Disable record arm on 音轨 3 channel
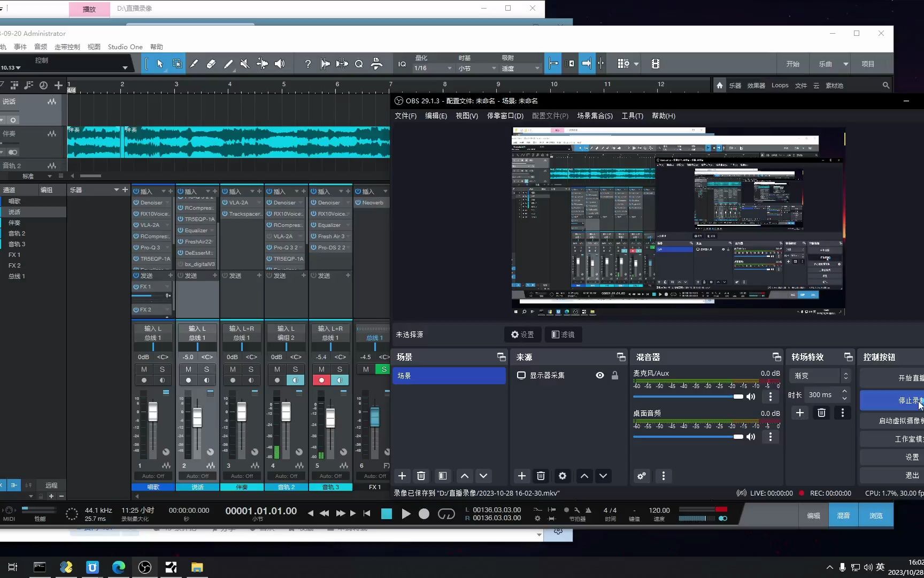The height and width of the screenshot is (578, 924). (321, 380)
